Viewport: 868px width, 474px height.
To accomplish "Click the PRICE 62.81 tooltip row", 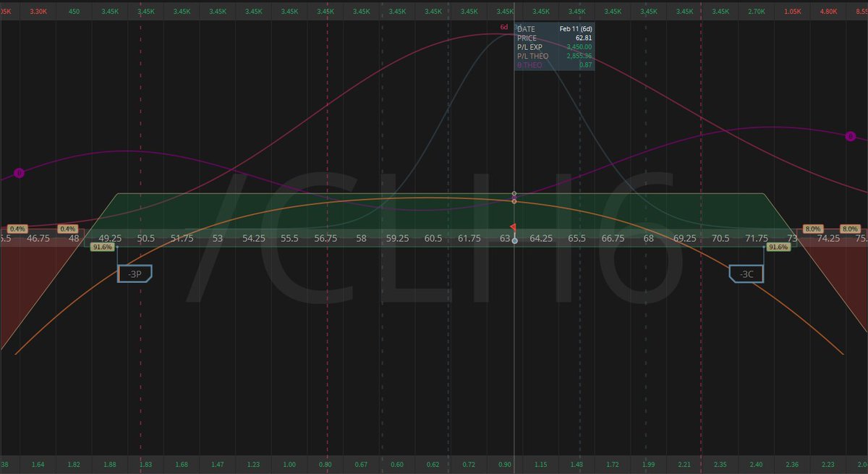I will 555,38.
